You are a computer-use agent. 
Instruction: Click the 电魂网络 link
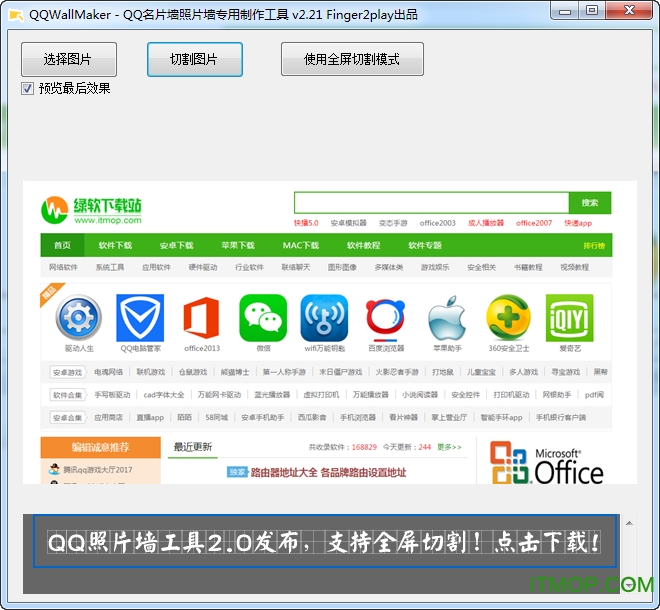pos(109,372)
